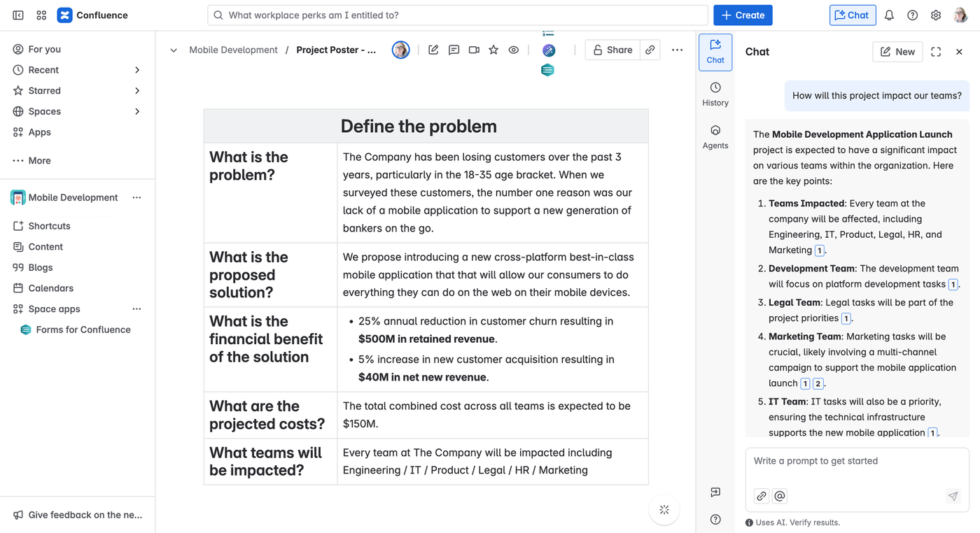Click the send arrow in chat
This screenshot has height=533, width=980.
pos(953,496)
